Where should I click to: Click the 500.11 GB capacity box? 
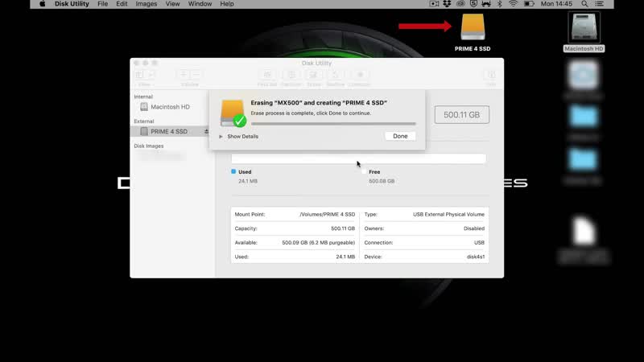coord(461,114)
